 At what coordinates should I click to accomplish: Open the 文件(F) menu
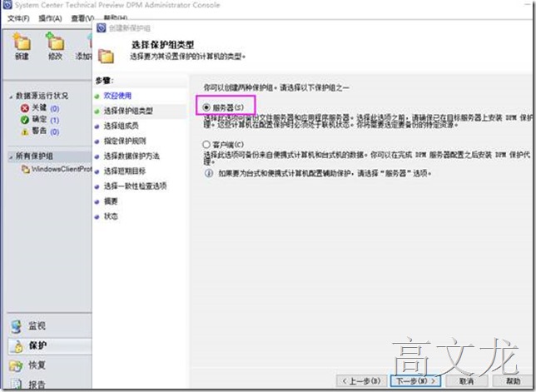pyautogui.click(x=18, y=18)
